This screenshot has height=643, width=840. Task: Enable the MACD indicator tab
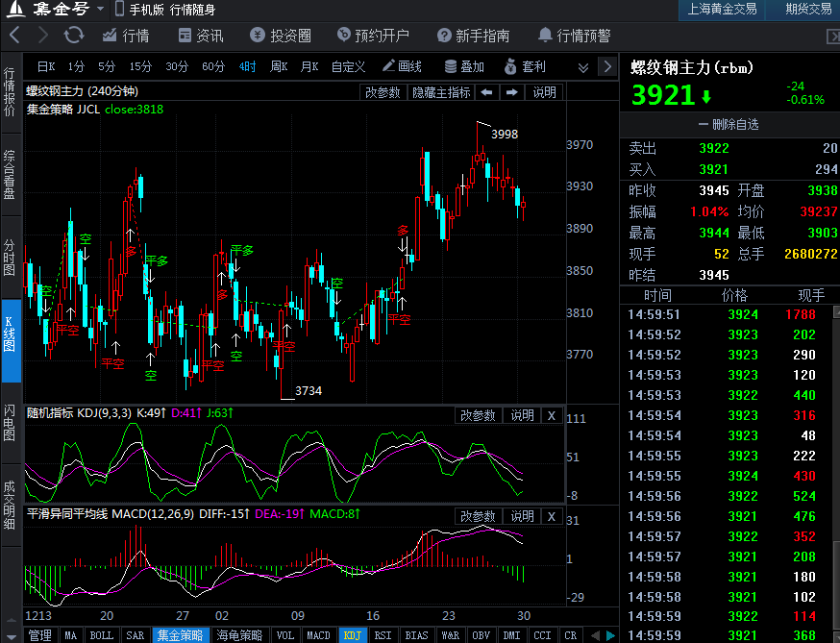click(x=318, y=635)
